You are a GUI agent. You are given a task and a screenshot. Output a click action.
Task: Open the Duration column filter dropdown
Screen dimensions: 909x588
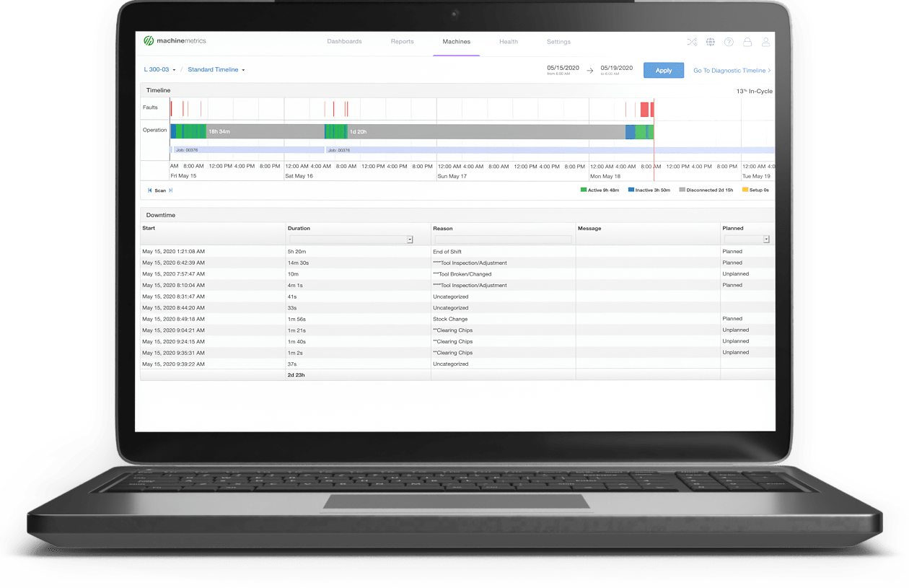(x=409, y=238)
